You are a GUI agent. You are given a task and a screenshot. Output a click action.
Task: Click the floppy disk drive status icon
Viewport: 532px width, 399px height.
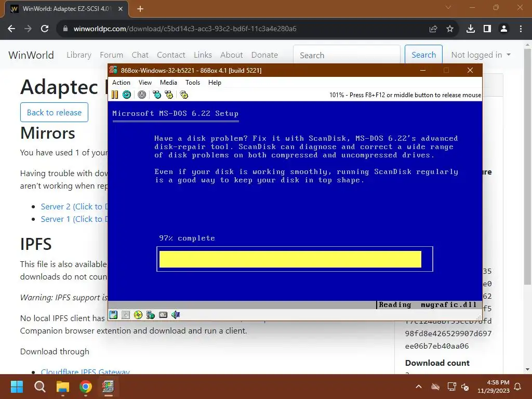113,315
